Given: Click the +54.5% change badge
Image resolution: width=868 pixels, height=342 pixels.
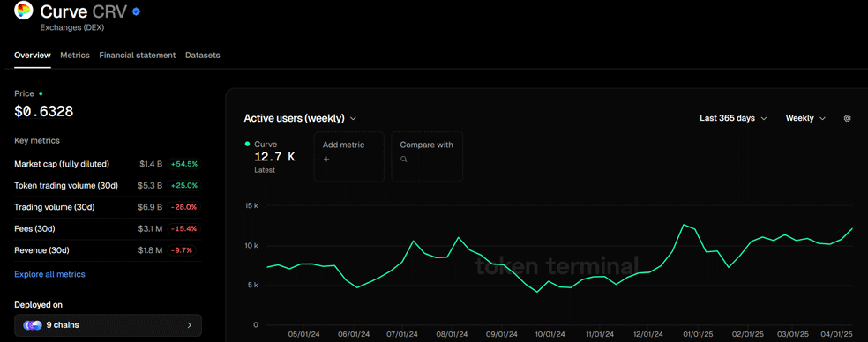Looking at the screenshot, I should pos(183,164).
